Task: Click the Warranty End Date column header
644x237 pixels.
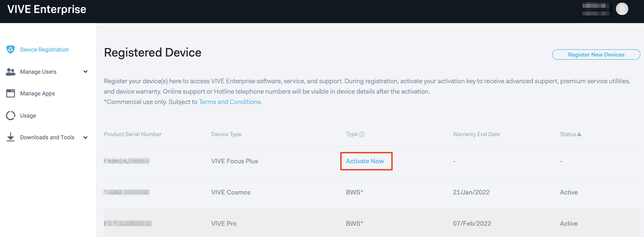Action: (476, 134)
